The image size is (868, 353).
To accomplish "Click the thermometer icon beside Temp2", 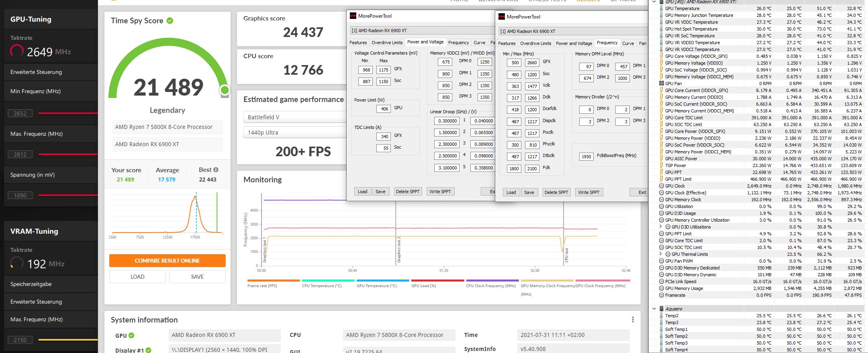I will click(x=661, y=316).
